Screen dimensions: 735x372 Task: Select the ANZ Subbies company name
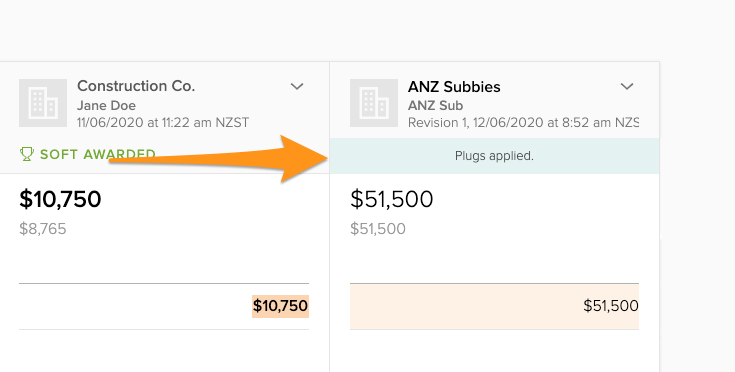pos(454,87)
